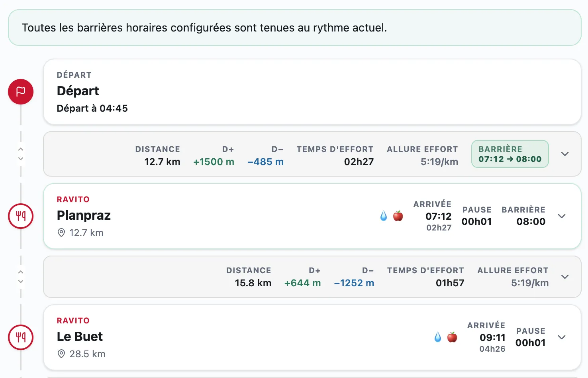Click the location pin beside 12.7 km
Viewport: 588px width, 378px height.
point(61,232)
